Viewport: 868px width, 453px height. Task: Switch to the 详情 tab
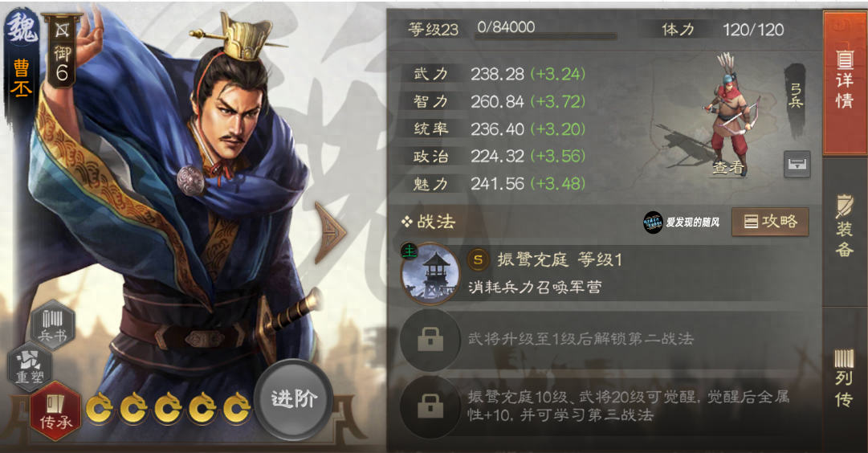845,81
